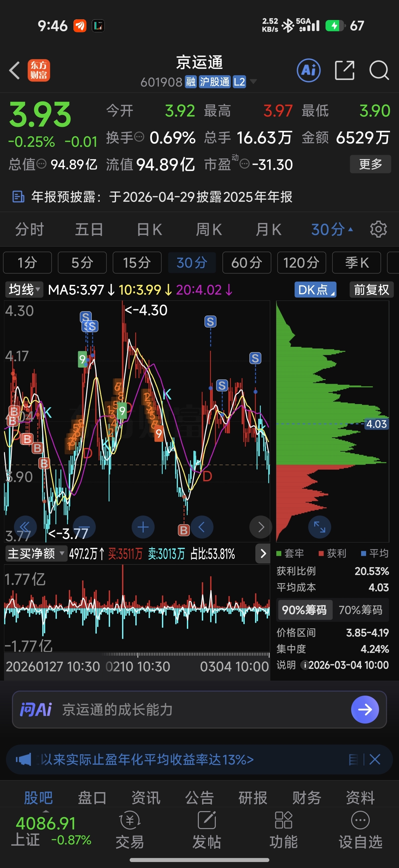Switch to 周K tab

209,229
